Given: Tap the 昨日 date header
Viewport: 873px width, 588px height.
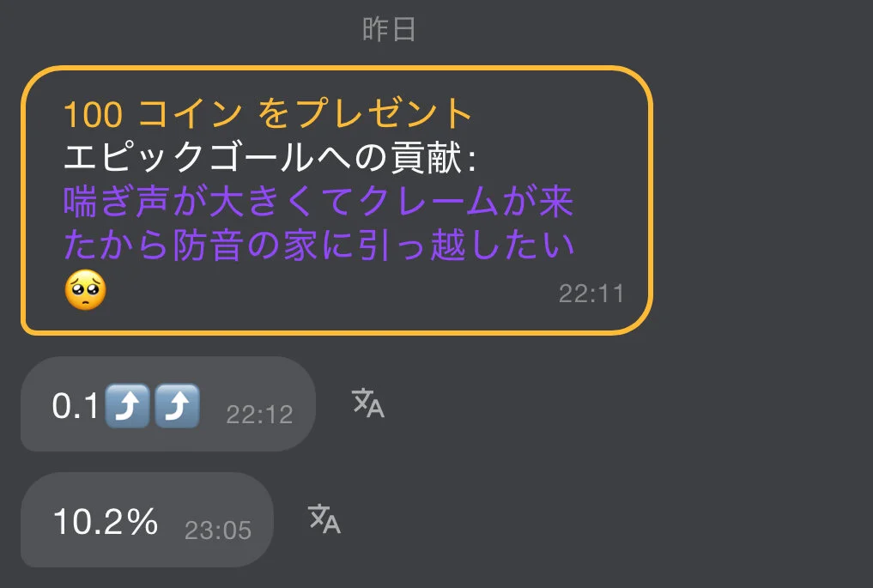Looking at the screenshot, I should (x=389, y=29).
